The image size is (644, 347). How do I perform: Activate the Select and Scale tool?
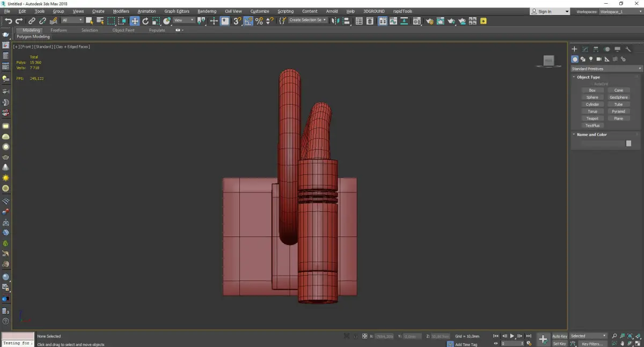156,21
